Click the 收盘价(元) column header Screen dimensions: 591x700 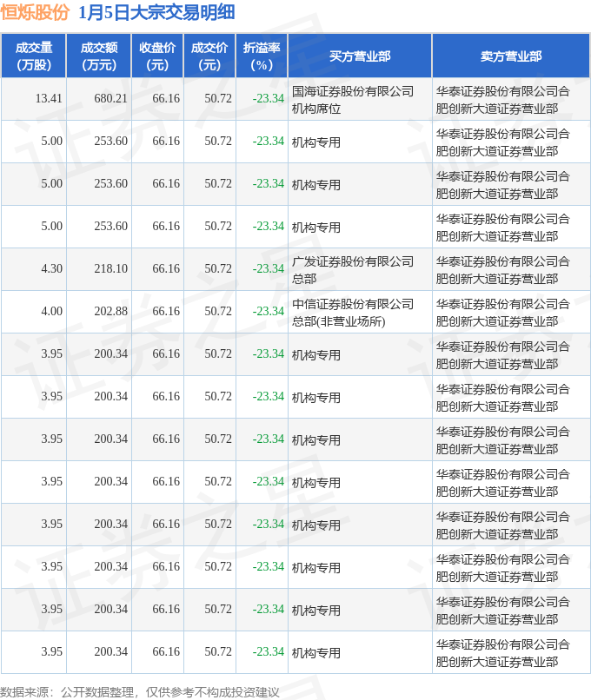(157, 56)
